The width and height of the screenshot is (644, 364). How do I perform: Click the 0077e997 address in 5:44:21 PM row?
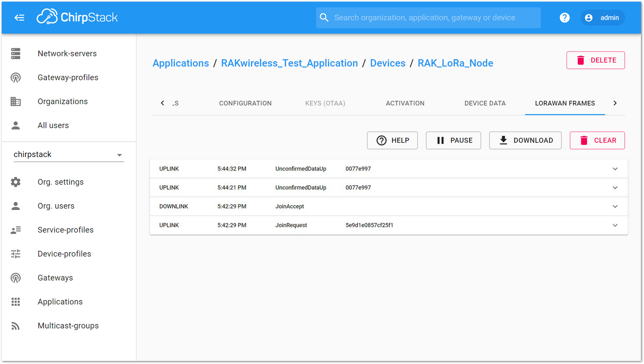coord(358,187)
